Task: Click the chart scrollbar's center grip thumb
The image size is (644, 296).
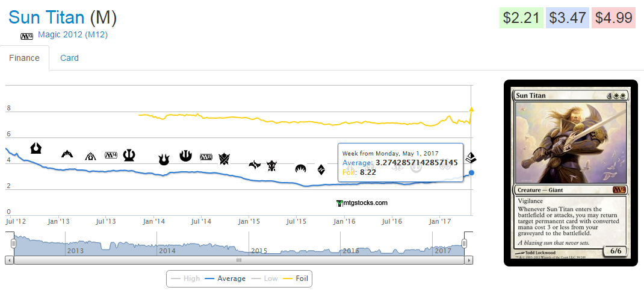Action: point(238,260)
